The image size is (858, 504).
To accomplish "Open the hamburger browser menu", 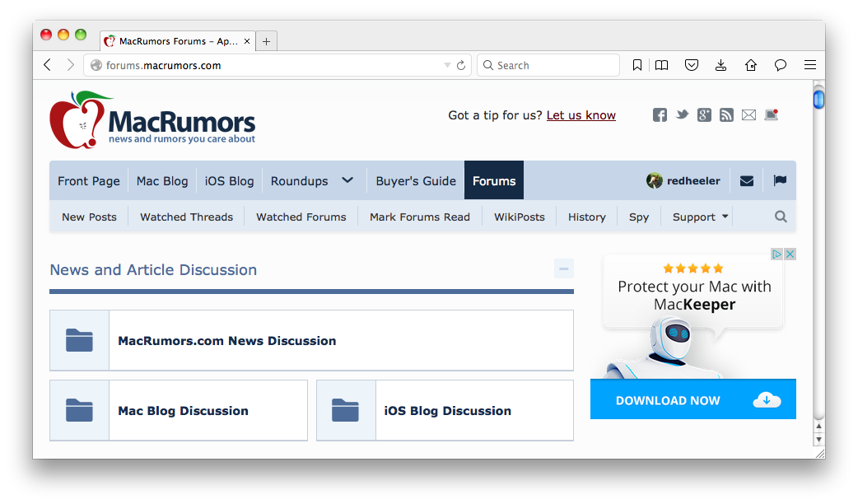I will click(x=810, y=65).
